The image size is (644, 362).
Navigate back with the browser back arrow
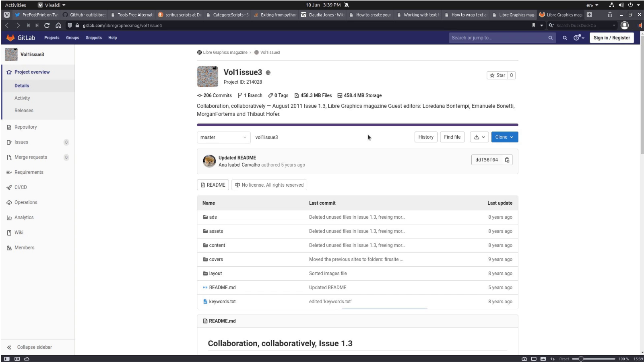[x=7, y=25]
